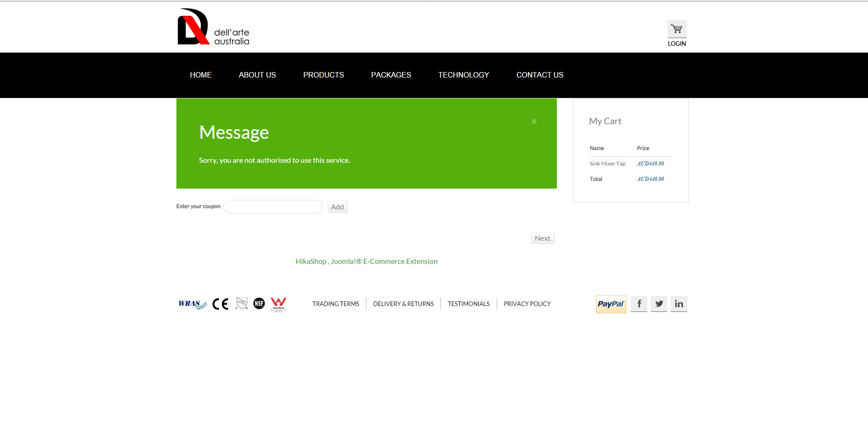Click the LOGIN link
Viewport: 868px width, 442px height.
coord(677,44)
